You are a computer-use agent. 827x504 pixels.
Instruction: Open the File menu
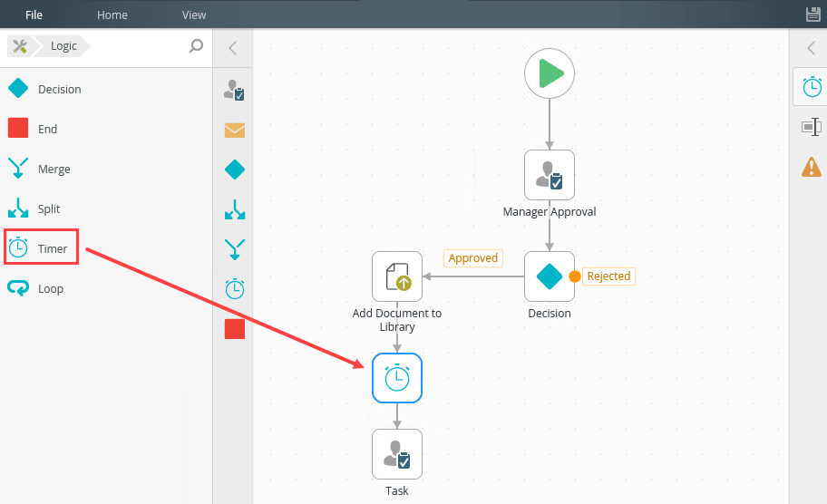click(x=34, y=15)
